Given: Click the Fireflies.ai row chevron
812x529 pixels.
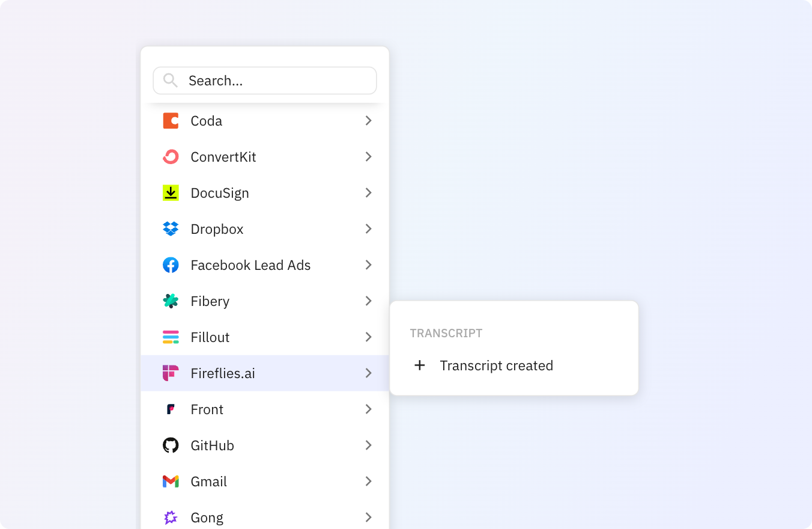Looking at the screenshot, I should coord(369,373).
